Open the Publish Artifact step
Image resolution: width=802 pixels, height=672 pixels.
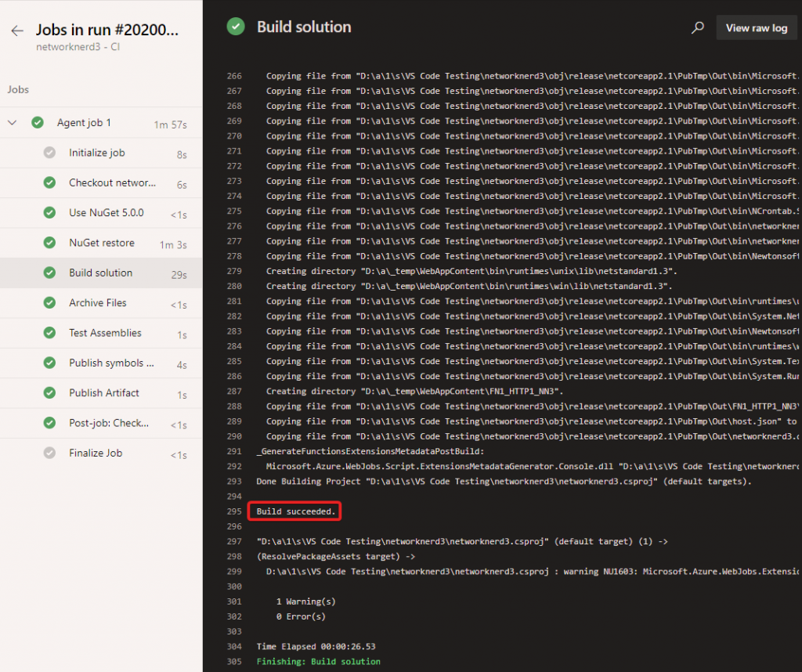coord(101,392)
